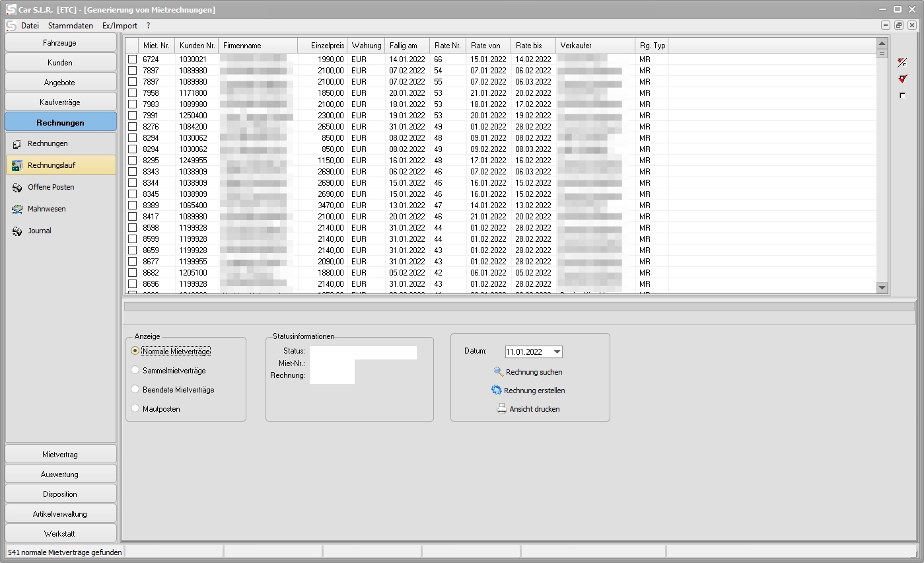Select the row checkbox for Miet. Nr. 7983
Image resolution: width=924 pixels, height=563 pixels.
click(132, 104)
